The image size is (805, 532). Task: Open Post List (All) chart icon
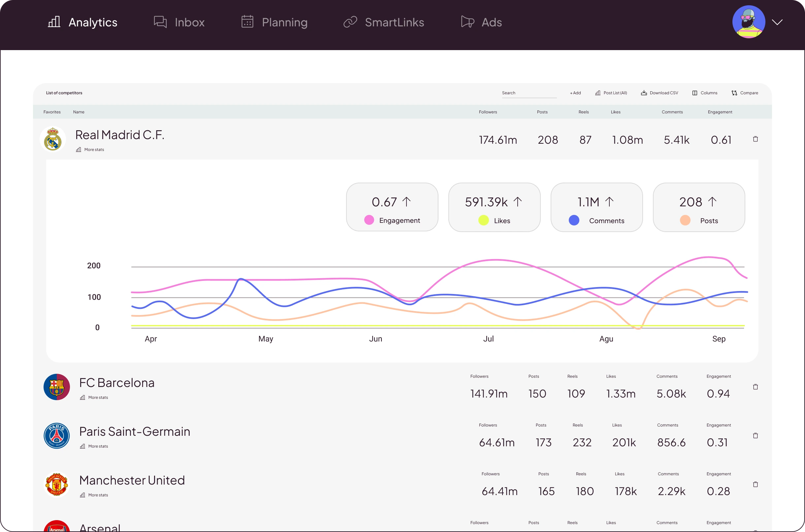click(598, 93)
